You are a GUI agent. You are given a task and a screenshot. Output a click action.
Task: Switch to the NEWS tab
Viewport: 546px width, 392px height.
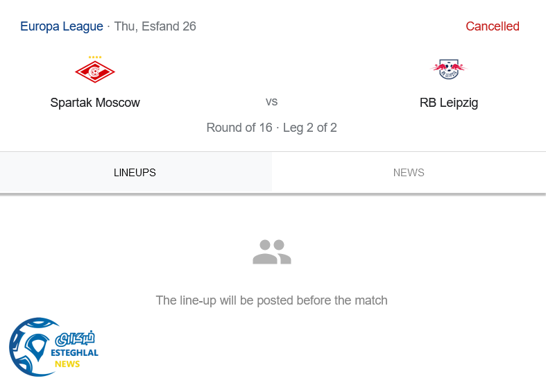409,173
